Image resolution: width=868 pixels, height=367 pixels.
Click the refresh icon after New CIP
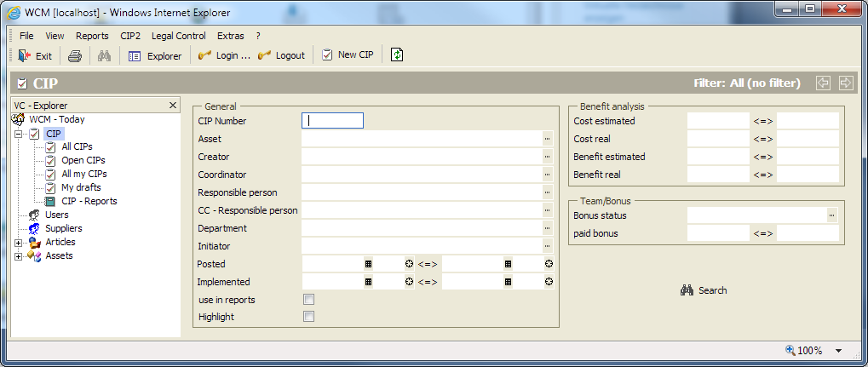click(x=397, y=54)
